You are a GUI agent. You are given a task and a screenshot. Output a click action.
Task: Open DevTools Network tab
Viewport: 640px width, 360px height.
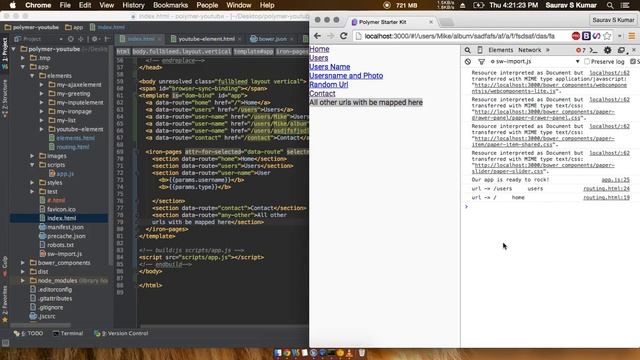[x=529, y=50]
